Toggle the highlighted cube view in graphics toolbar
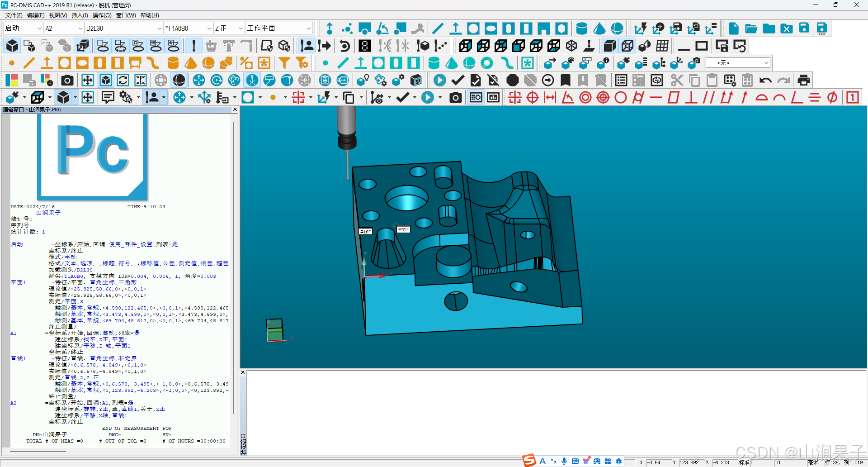The image size is (868, 467). [x=63, y=97]
